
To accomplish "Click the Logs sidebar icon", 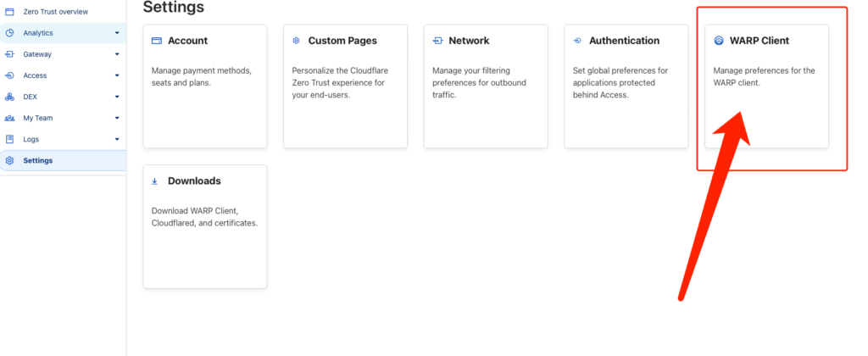I will click(9, 139).
